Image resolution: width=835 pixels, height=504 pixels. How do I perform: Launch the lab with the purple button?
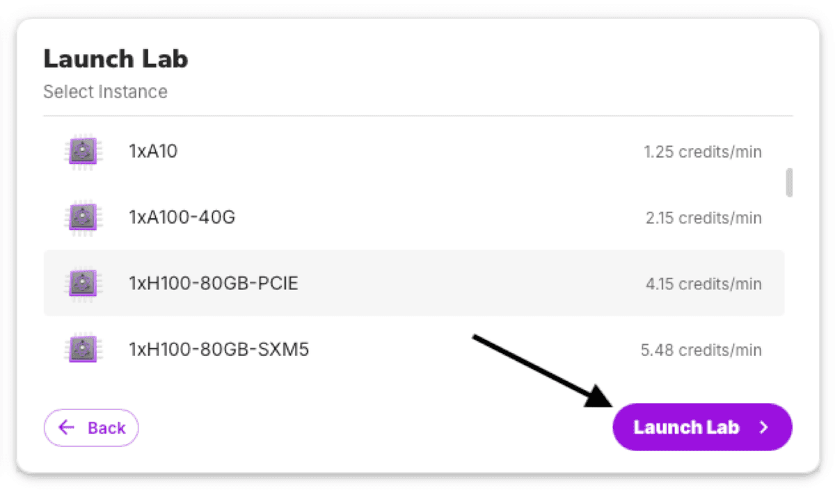pyautogui.click(x=702, y=427)
